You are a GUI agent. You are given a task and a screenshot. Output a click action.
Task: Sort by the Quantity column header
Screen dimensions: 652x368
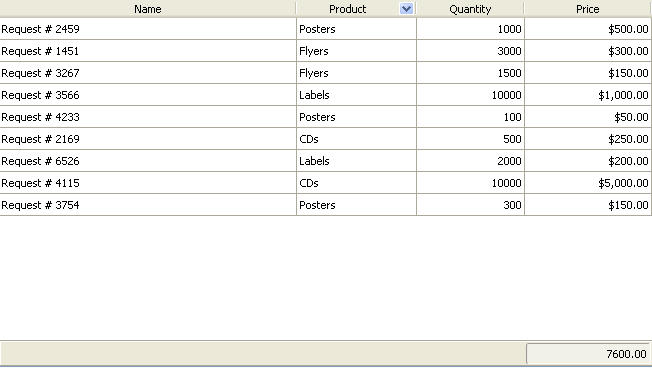[470, 9]
